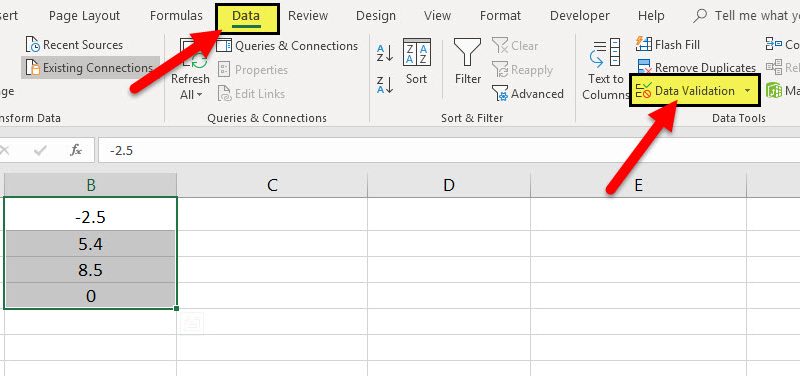The image size is (800, 376).
Task: Select column B header
Action: click(x=91, y=185)
